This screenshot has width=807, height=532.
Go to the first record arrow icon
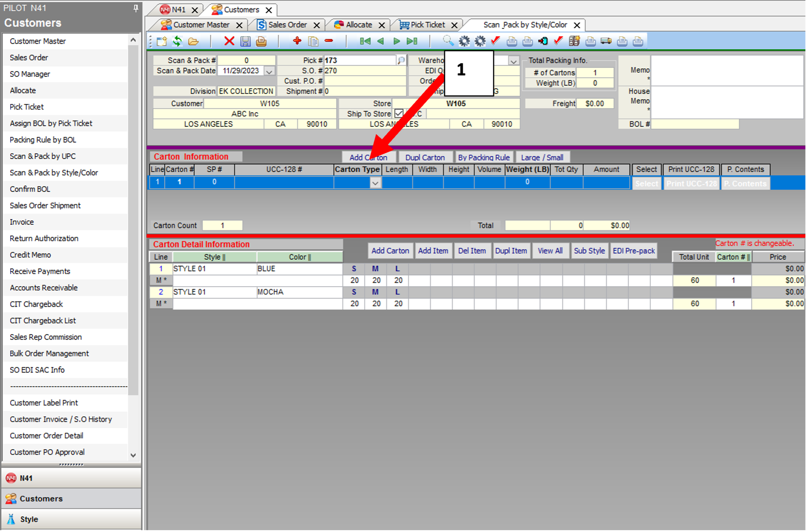pyautogui.click(x=364, y=41)
